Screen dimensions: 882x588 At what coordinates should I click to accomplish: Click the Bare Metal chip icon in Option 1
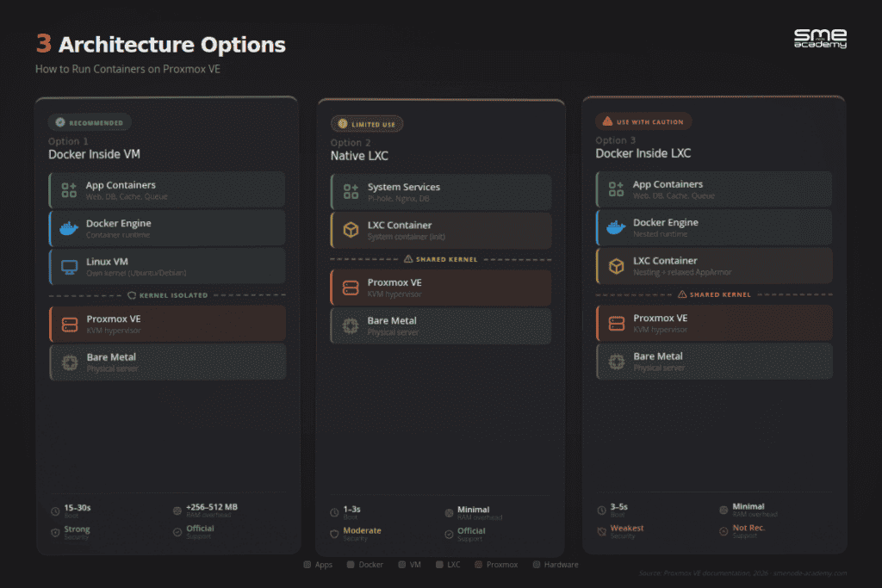click(x=70, y=362)
